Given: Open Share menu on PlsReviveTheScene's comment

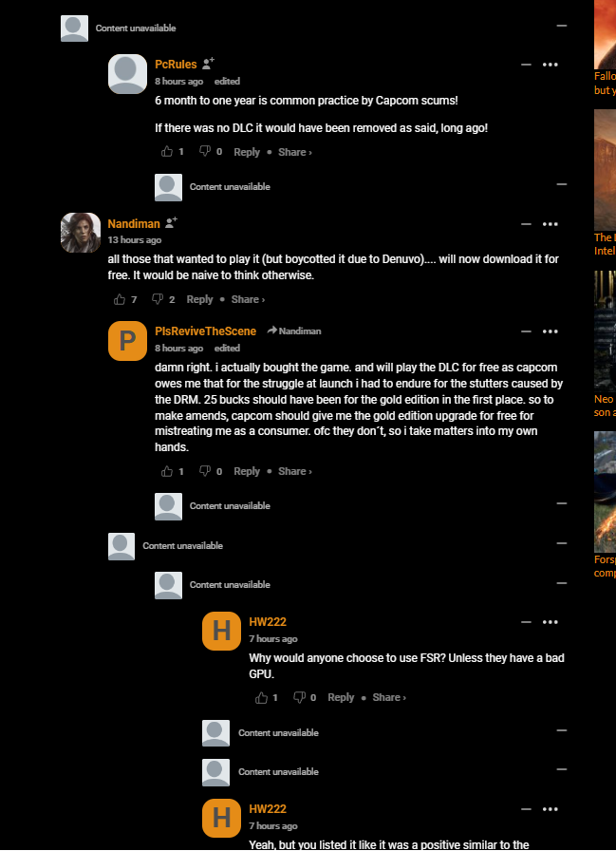Looking at the screenshot, I should point(295,471).
